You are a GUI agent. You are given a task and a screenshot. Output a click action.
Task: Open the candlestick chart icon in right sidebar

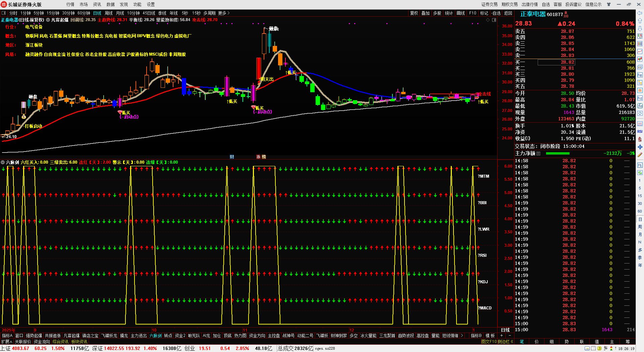(640, 59)
